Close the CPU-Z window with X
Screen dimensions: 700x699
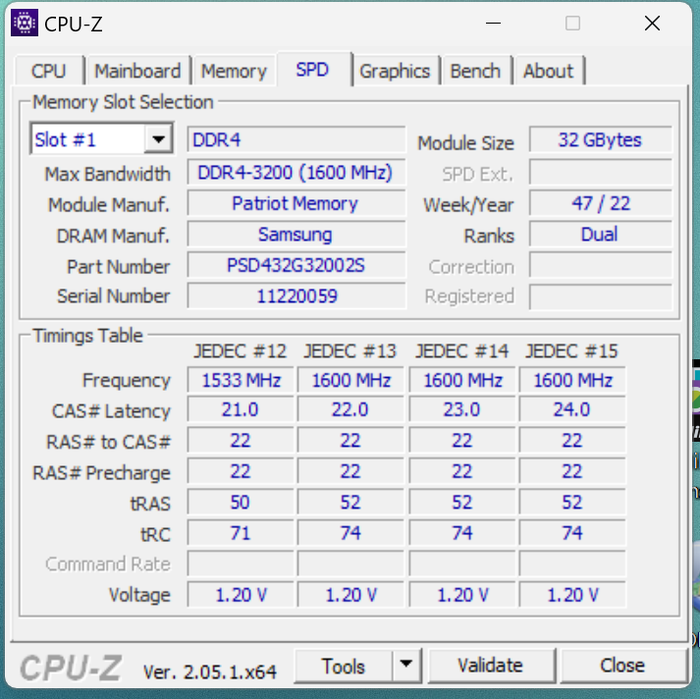point(652,23)
